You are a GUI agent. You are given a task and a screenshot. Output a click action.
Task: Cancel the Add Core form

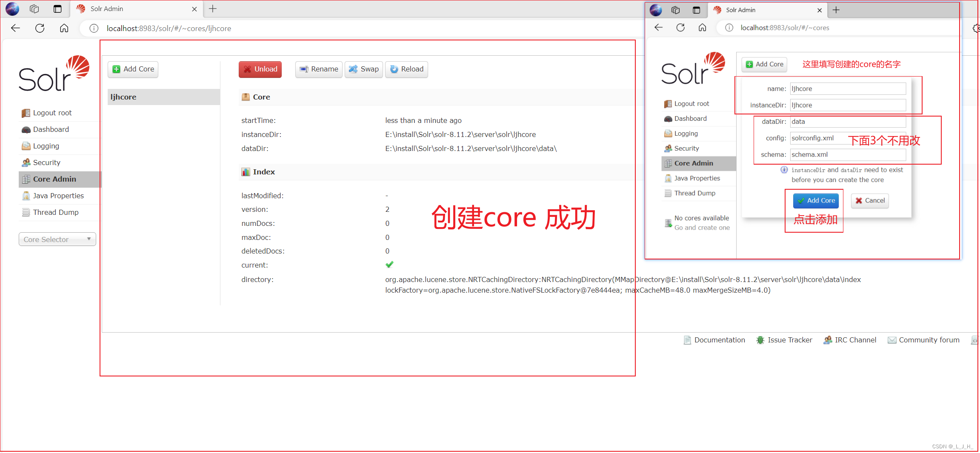pos(870,201)
